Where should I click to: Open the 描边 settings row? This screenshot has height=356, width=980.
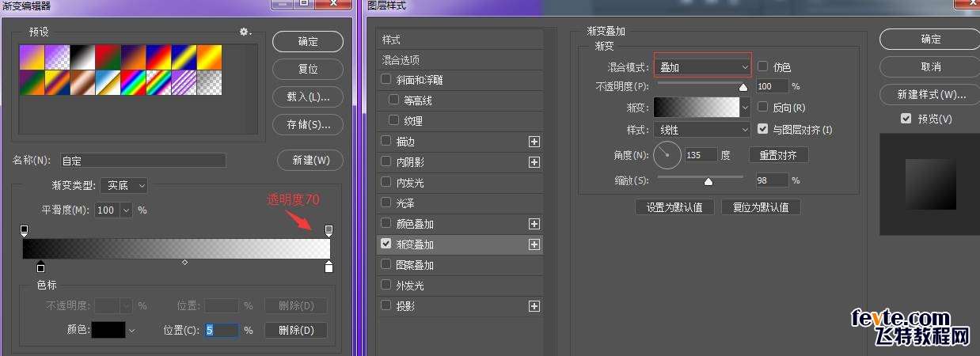point(460,142)
